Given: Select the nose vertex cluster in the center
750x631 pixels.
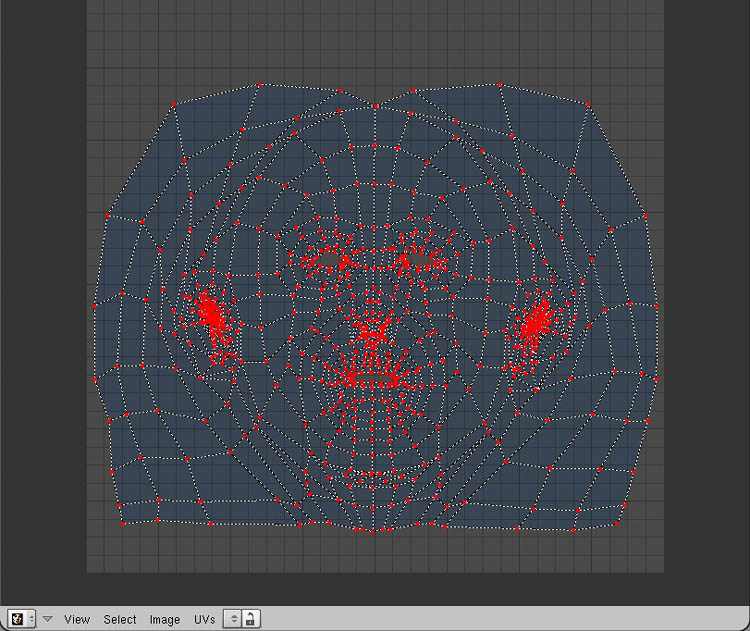Looking at the screenshot, I should (x=374, y=327).
